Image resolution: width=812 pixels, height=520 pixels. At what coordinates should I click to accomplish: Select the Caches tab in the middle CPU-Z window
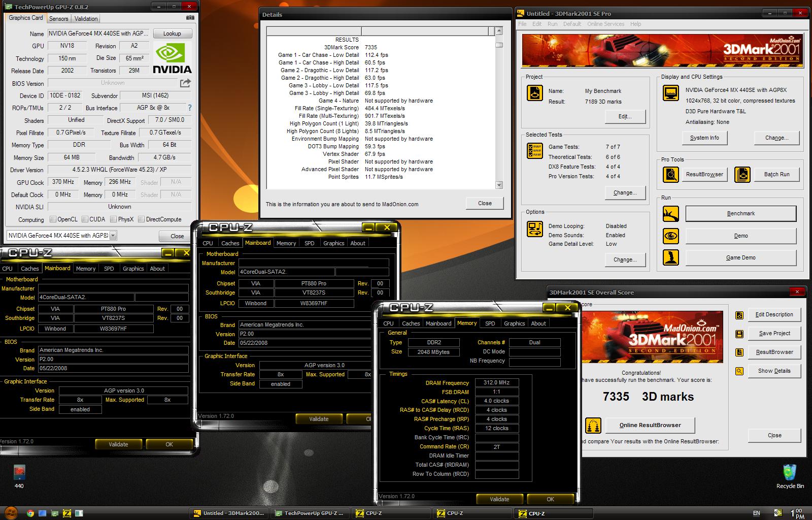click(x=230, y=243)
